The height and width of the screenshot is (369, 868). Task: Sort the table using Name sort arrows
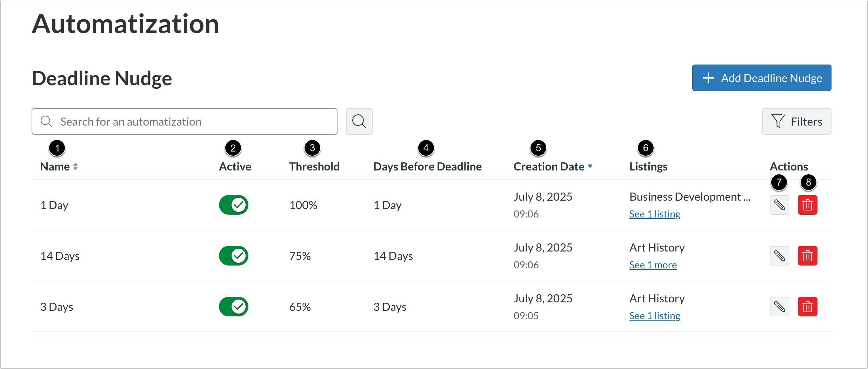pos(76,167)
